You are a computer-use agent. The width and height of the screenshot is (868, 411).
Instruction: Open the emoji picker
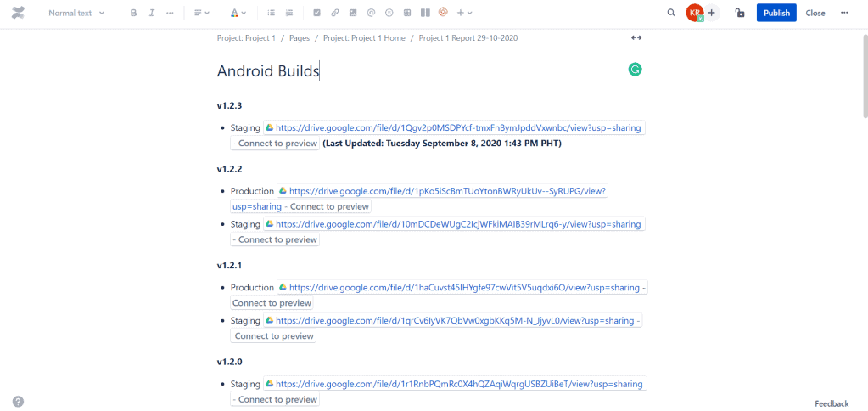[389, 13]
